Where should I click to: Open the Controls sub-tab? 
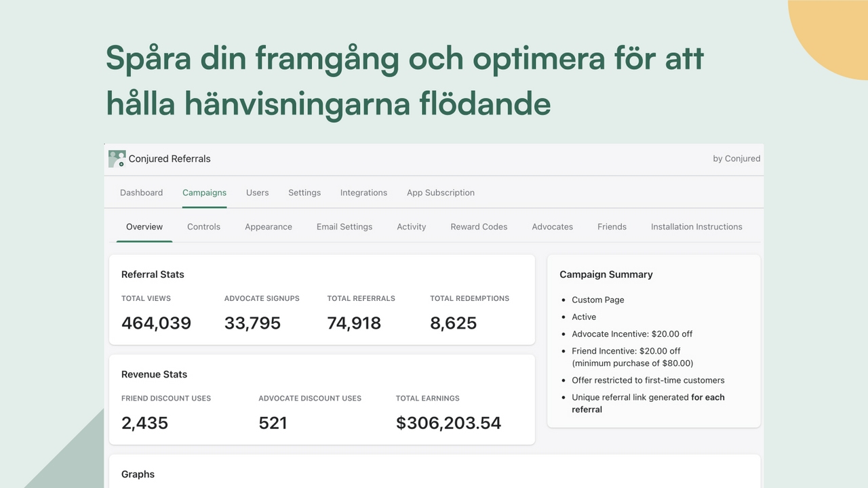tap(203, 226)
